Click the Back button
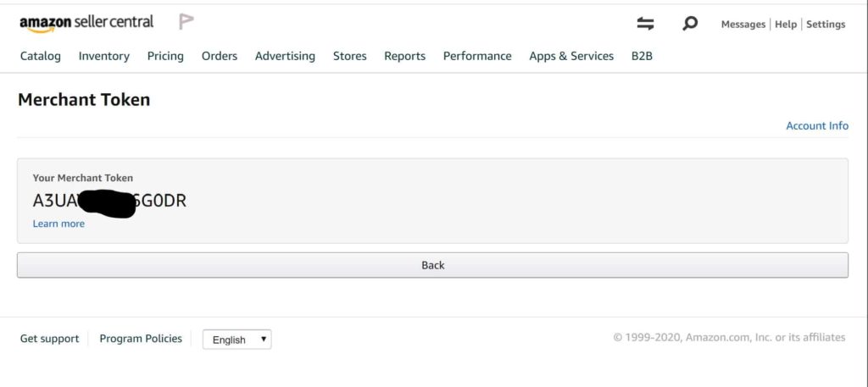Screen dimensions: 868x387 click(432, 265)
